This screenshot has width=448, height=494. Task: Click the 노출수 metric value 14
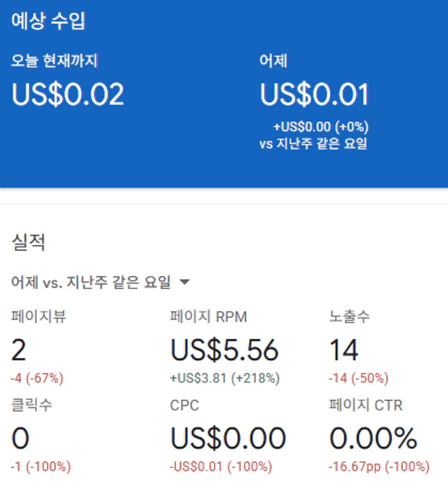(344, 350)
